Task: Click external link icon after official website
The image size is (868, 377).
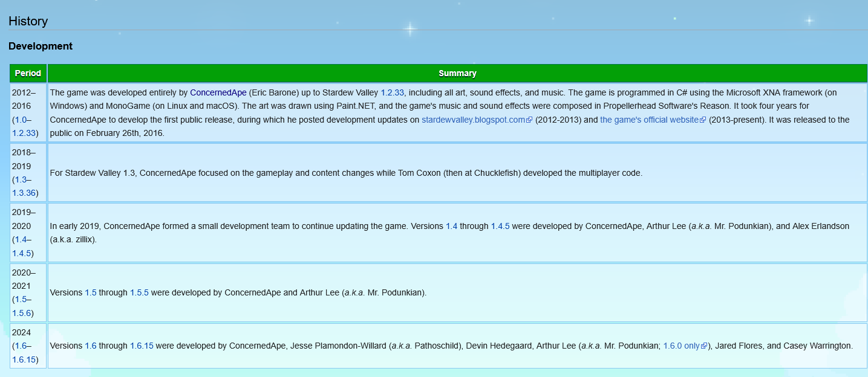Action: point(703,120)
